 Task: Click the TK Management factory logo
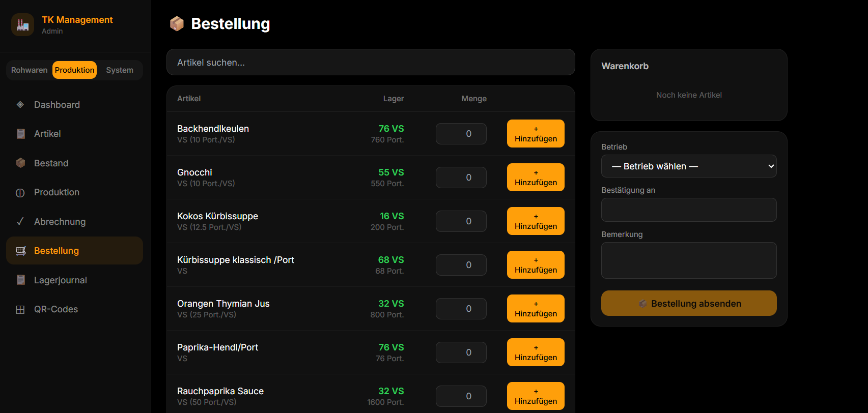pyautogui.click(x=22, y=24)
